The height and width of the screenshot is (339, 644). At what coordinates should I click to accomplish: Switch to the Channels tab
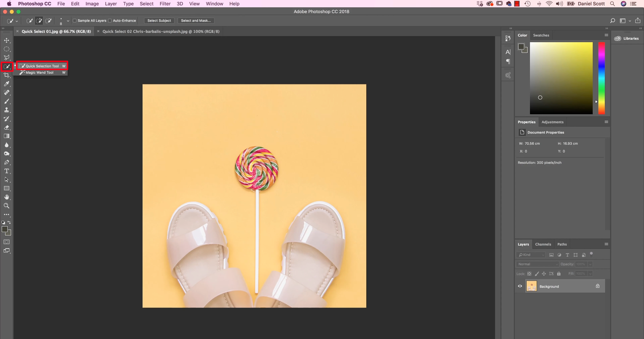543,244
